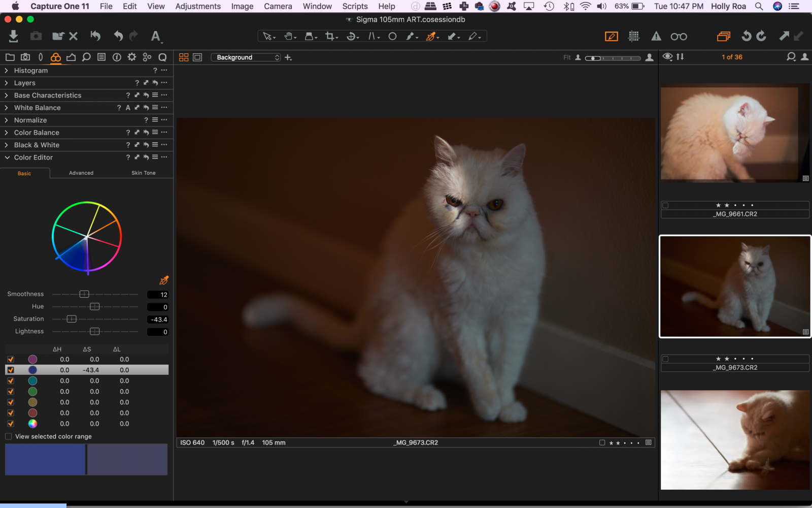Activate the Color Editor picker tool
Image resolution: width=812 pixels, height=508 pixels.
(x=164, y=280)
